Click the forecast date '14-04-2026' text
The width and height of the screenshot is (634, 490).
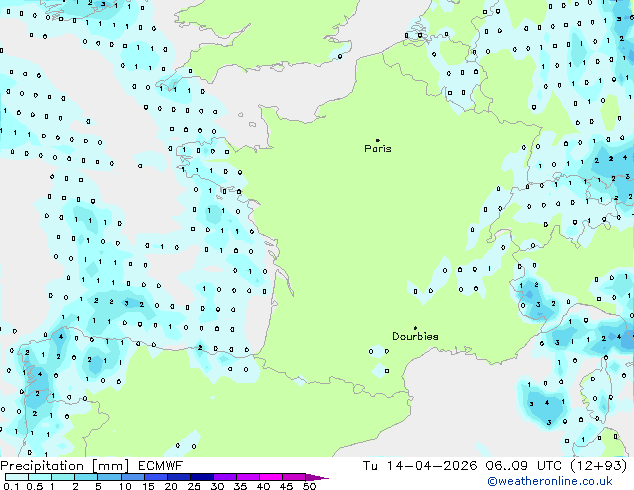coord(432,466)
